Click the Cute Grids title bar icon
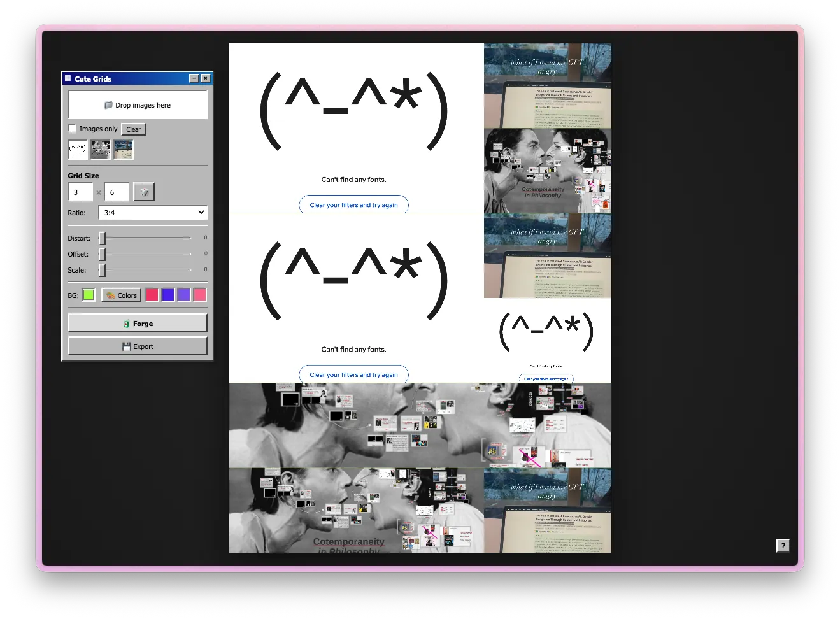This screenshot has height=619, width=840. point(68,78)
